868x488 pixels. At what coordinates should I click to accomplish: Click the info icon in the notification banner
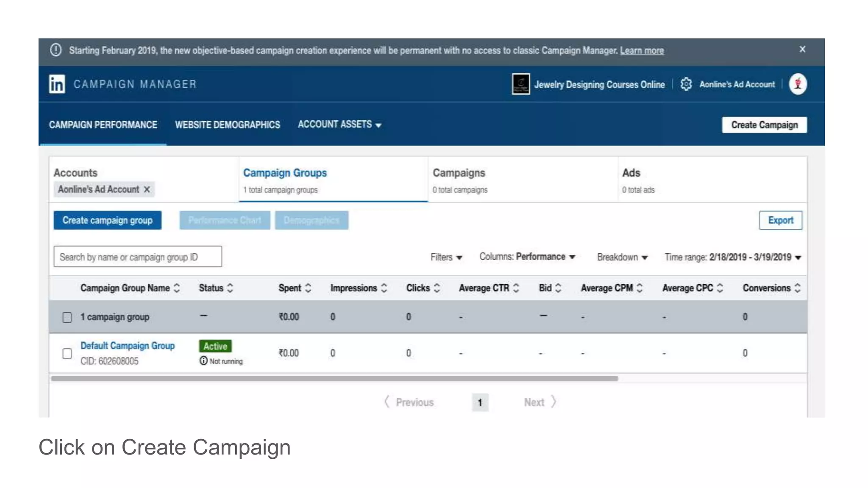56,50
